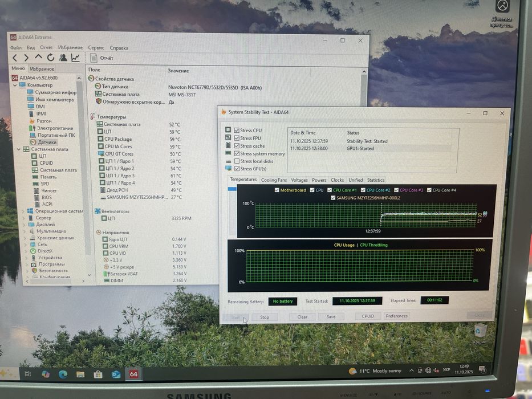Select DMI in the tree
532x399 pixels.
36,107
